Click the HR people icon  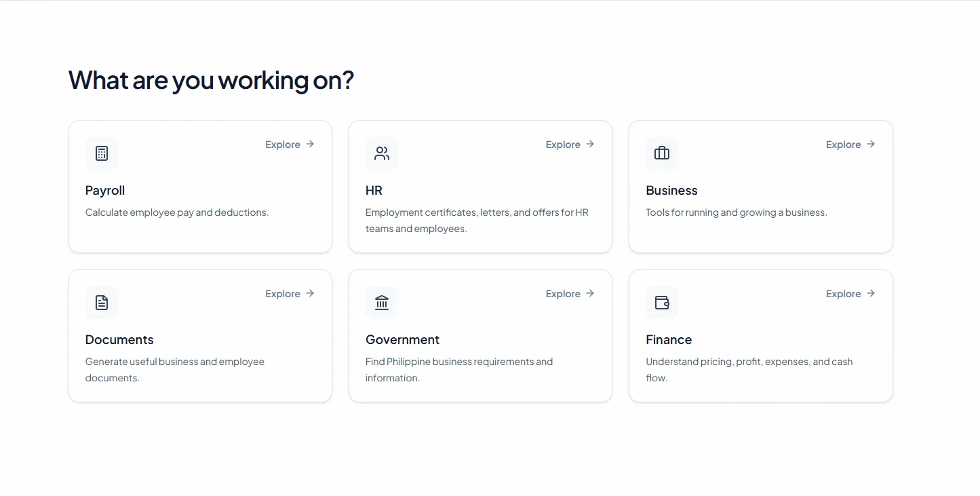[382, 153]
